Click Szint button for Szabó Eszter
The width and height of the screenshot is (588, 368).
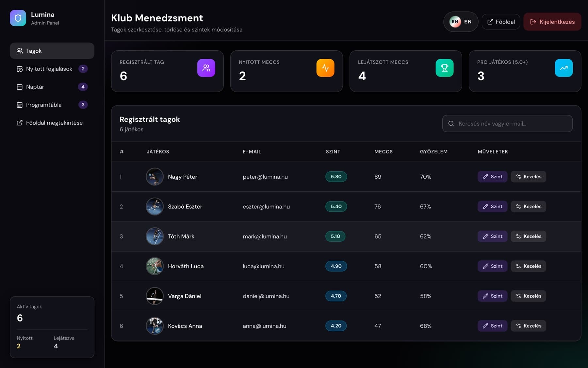492,206
